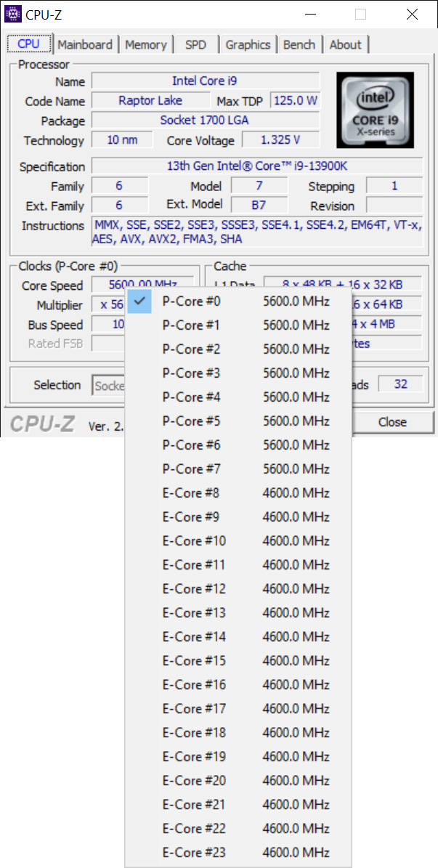Pick E-Core #19 in the menu
The width and height of the screenshot is (438, 868).
tap(238, 757)
